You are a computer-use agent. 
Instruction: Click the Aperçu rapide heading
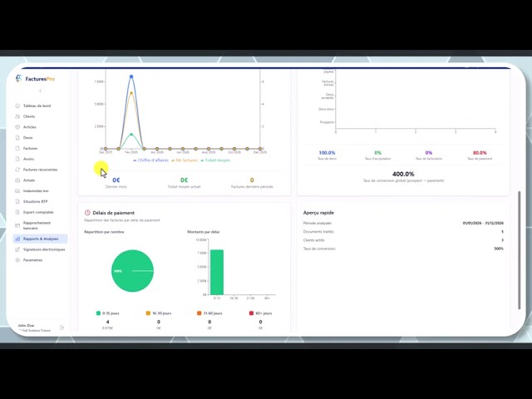(318, 213)
